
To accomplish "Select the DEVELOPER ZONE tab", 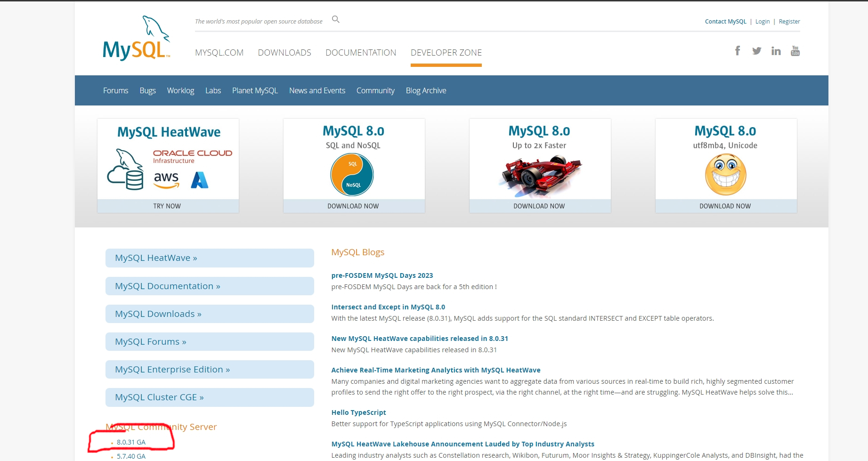I will click(x=446, y=53).
